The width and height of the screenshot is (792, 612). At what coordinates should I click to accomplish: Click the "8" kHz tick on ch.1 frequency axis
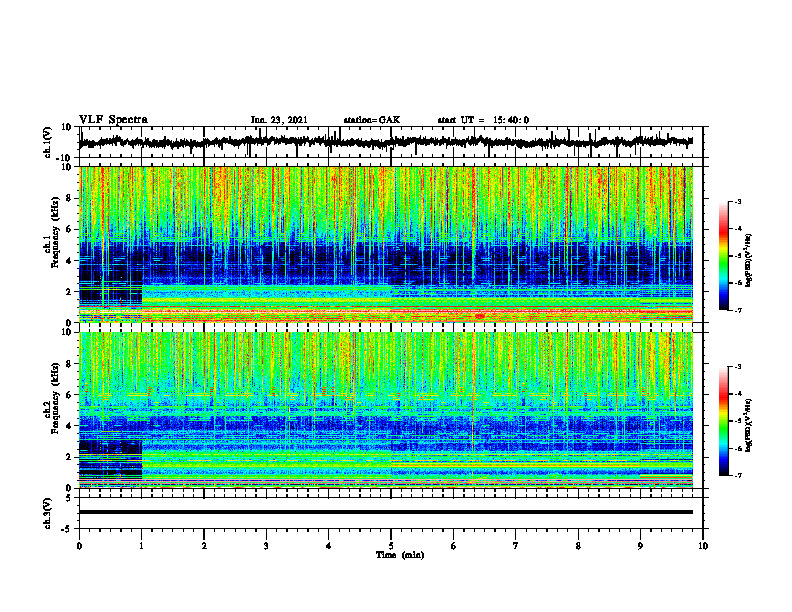coord(70,199)
